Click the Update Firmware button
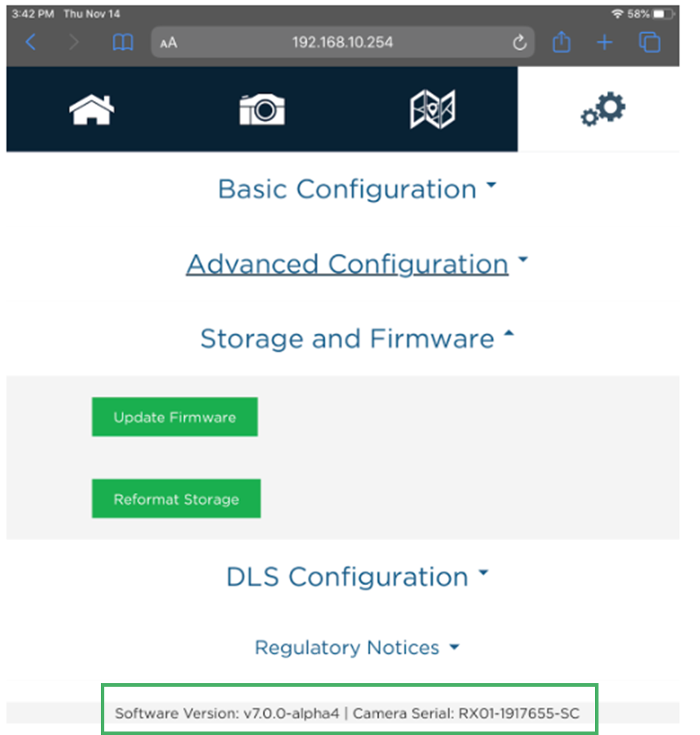Screen dimensions: 700x735 174,417
